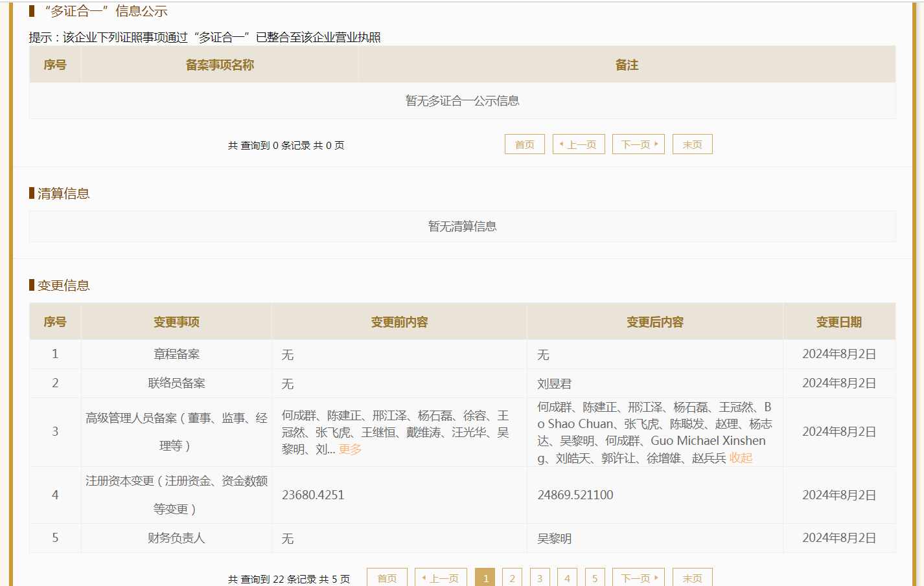
Task: Click 下一页 in the 变更信息 pagination
Action: [x=639, y=578]
